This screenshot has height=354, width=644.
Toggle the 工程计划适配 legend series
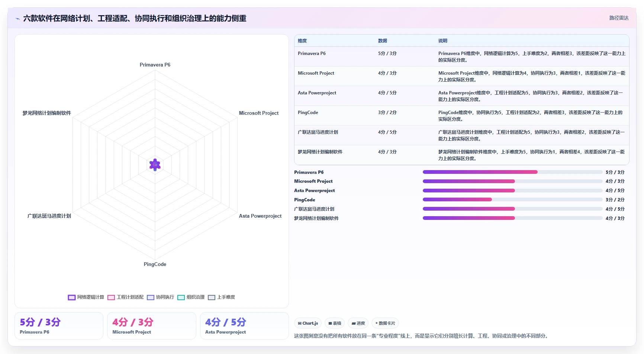tap(125, 297)
